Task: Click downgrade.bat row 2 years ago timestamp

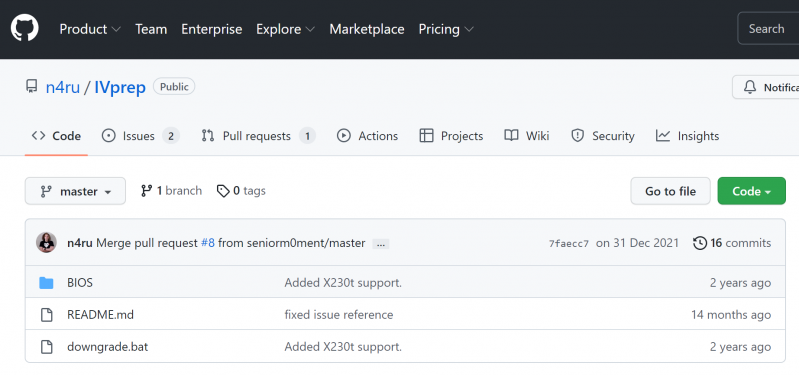Action: (x=740, y=347)
